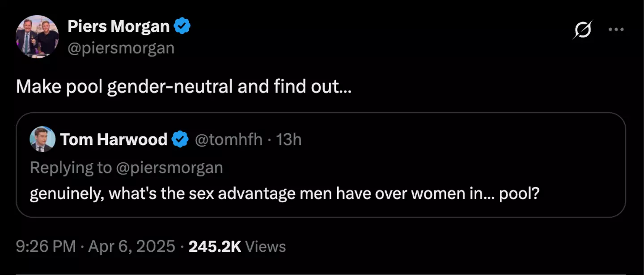Click Tom Harwood's profile picture

pyautogui.click(x=42, y=139)
